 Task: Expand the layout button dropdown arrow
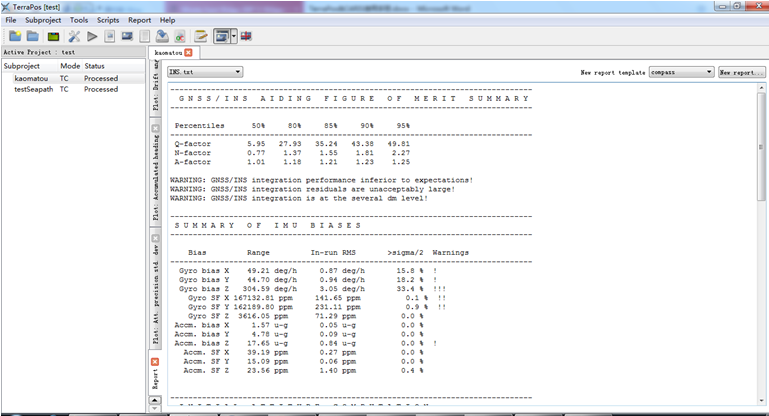point(233,36)
